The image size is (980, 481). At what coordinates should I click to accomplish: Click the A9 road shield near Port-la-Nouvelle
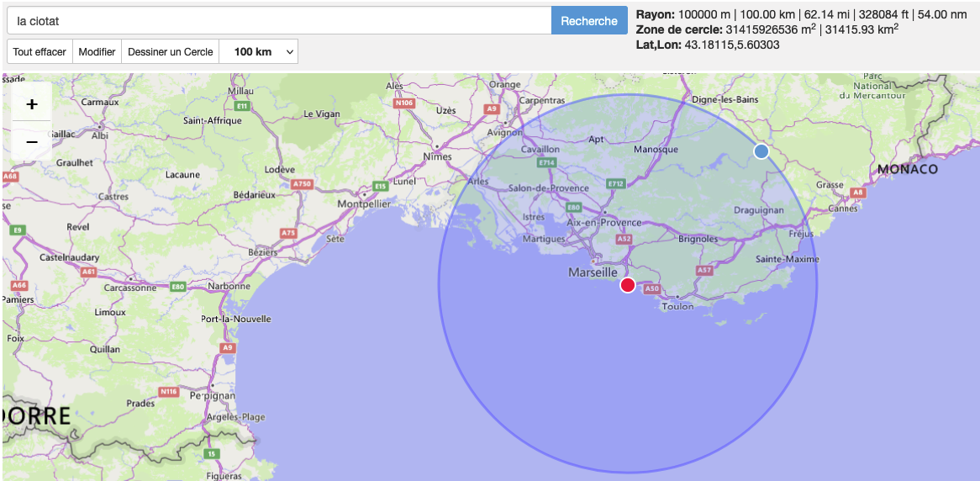point(228,347)
